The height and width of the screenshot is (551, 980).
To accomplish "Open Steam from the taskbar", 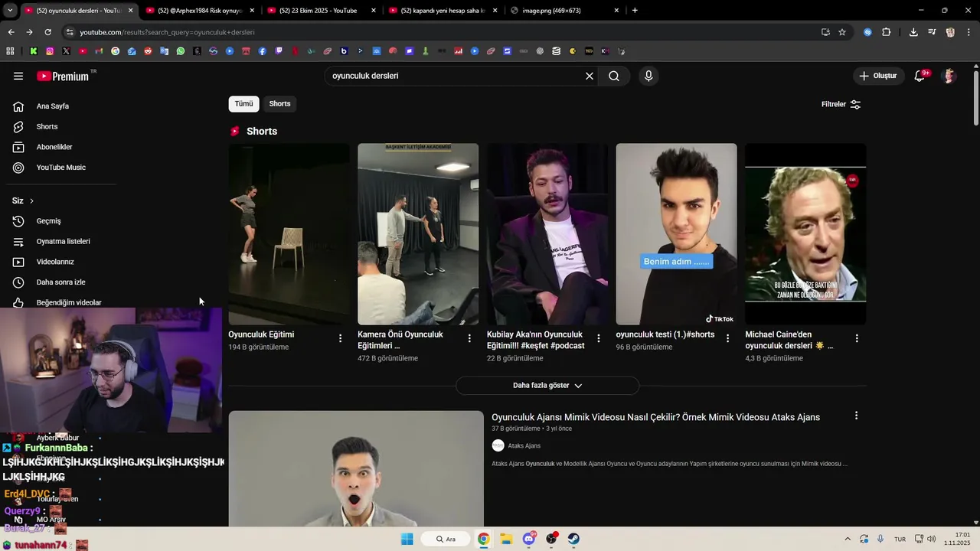I will (573, 539).
